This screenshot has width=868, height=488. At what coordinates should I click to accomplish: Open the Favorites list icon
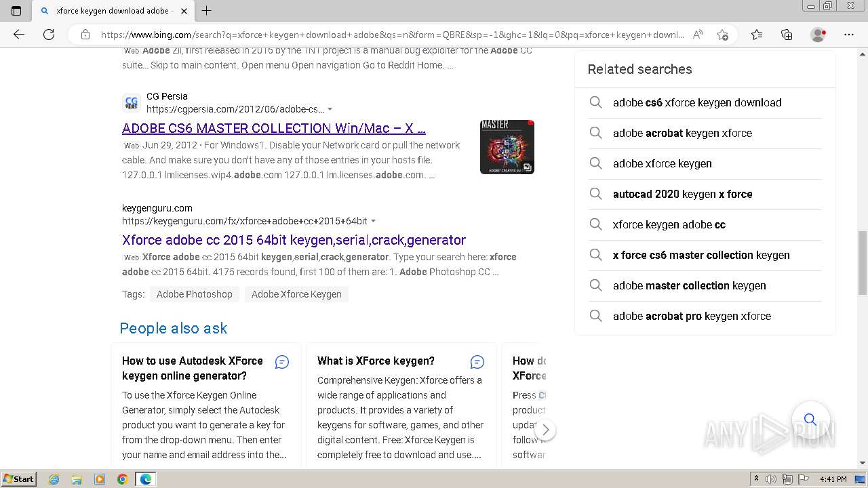(x=757, y=35)
